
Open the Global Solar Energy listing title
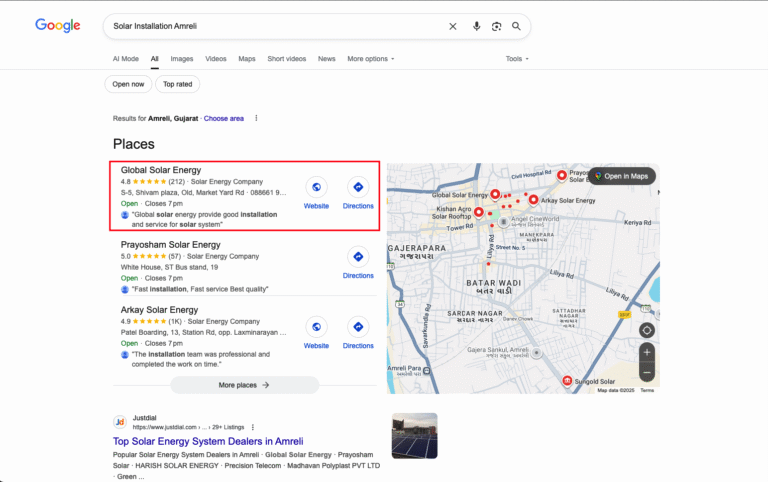161,170
